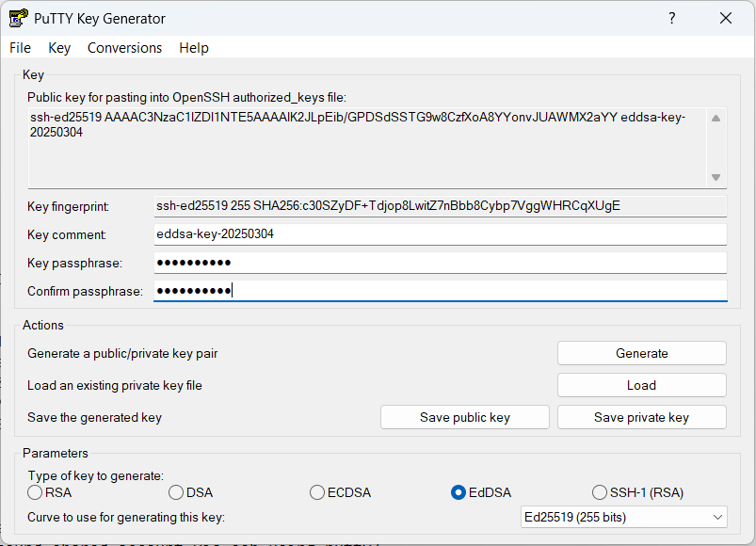Click the question mark help icon
Image resolution: width=756 pixels, height=546 pixels.
coord(672,18)
